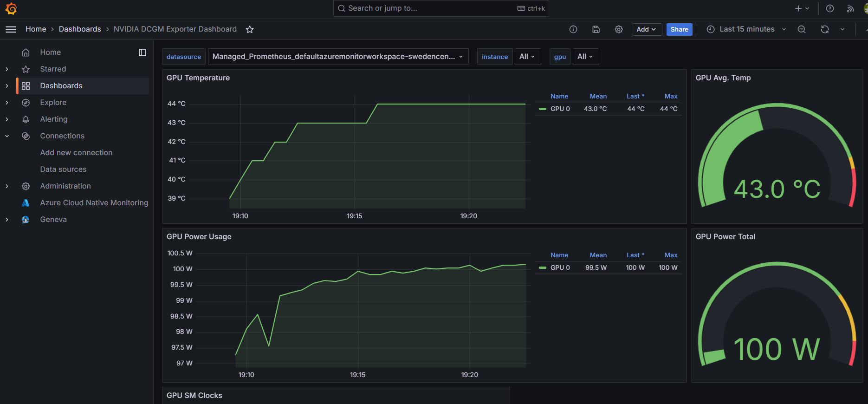Expand the Administration section chevron

(x=7, y=186)
